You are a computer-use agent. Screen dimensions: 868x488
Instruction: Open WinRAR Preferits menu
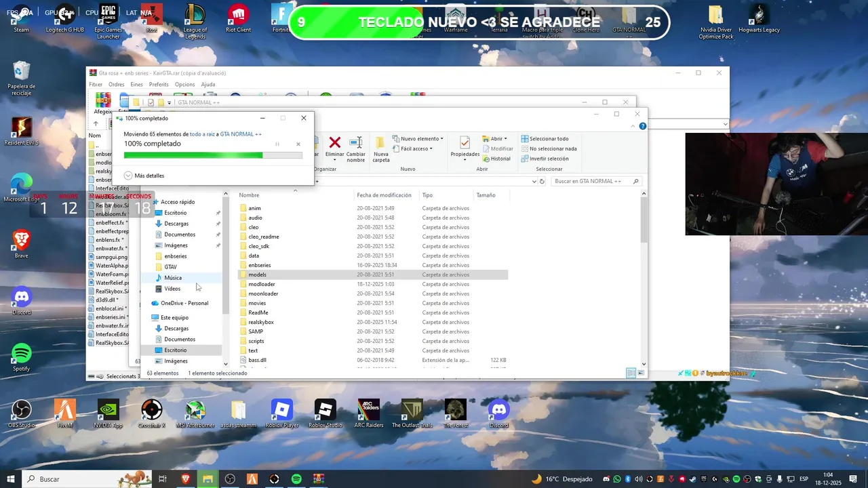(159, 85)
